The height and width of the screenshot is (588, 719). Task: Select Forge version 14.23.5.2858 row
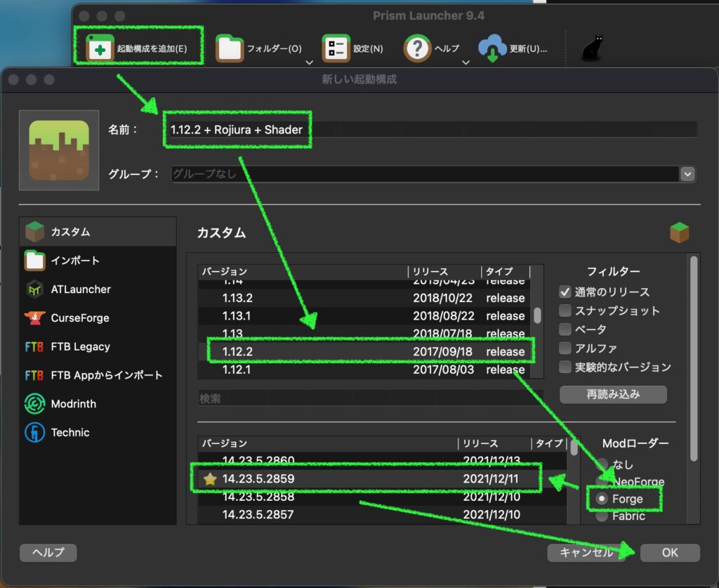383,497
